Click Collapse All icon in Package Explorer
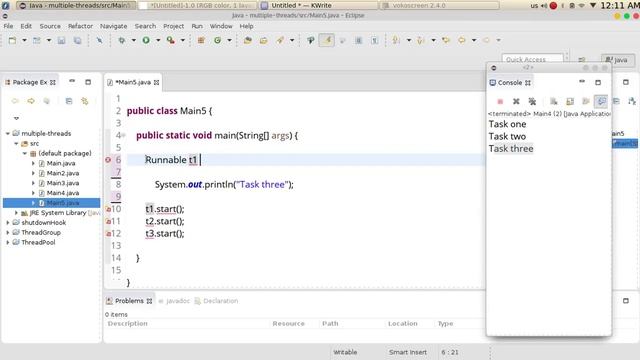 [x=69, y=101]
